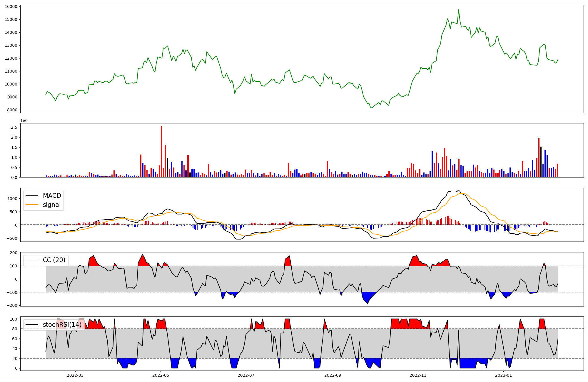Click the 2022-07 date tick label
The width and height of the screenshot is (588, 382).
(x=246, y=375)
